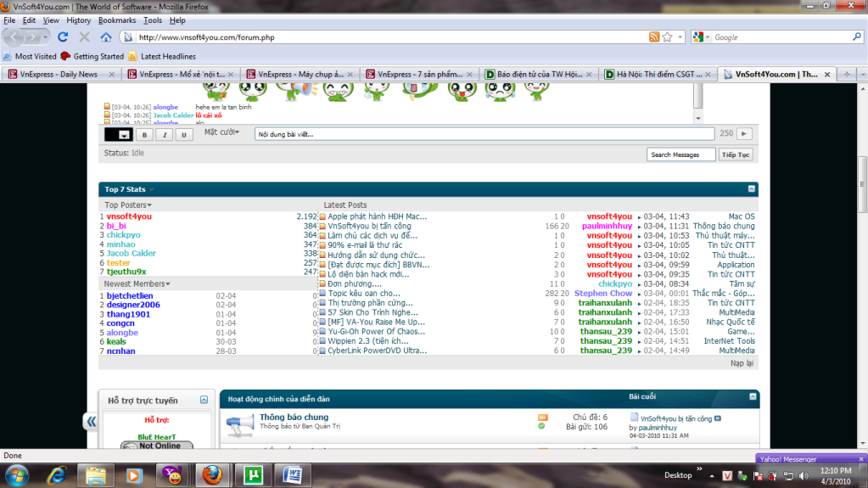Open the Bookmarks menu

(117, 20)
